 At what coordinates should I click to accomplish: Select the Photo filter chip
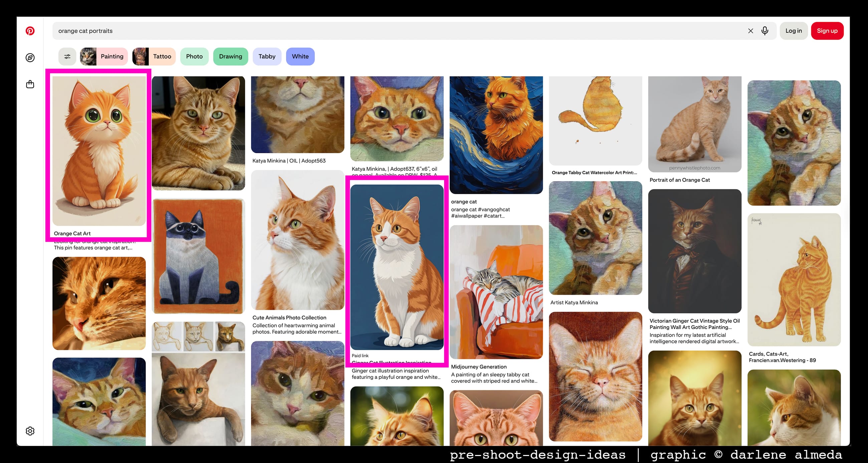(x=194, y=56)
